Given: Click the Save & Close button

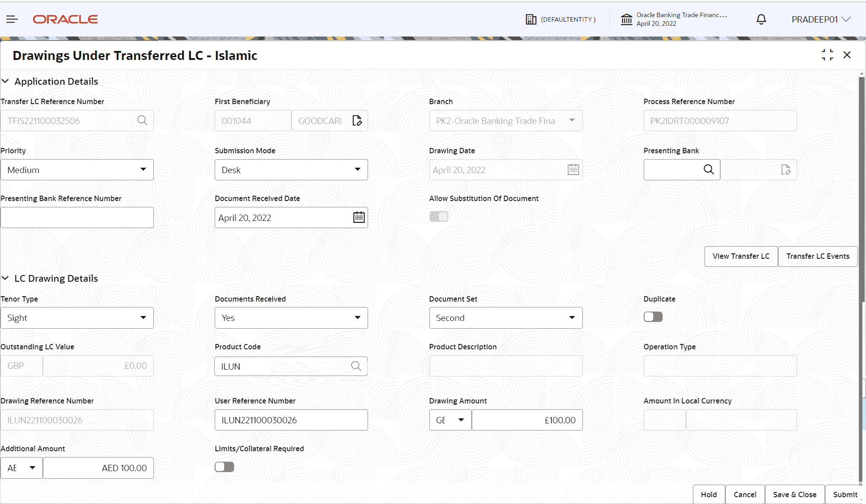Looking at the screenshot, I should click(794, 495).
